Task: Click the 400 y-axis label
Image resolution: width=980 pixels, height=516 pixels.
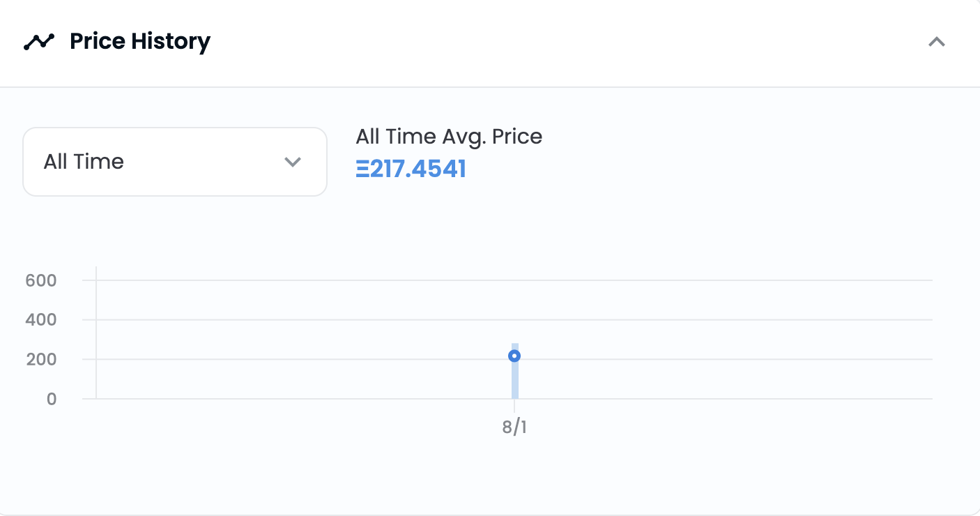Action: tap(41, 320)
